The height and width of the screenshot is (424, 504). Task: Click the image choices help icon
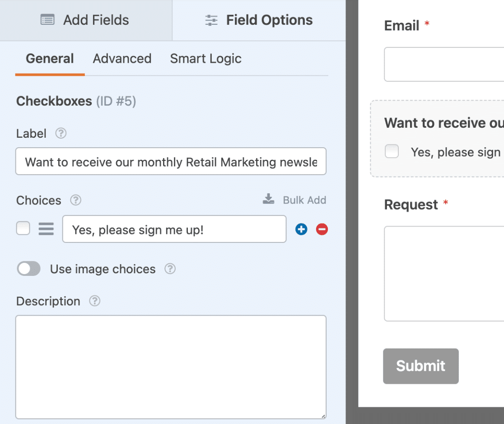pos(170,269)
